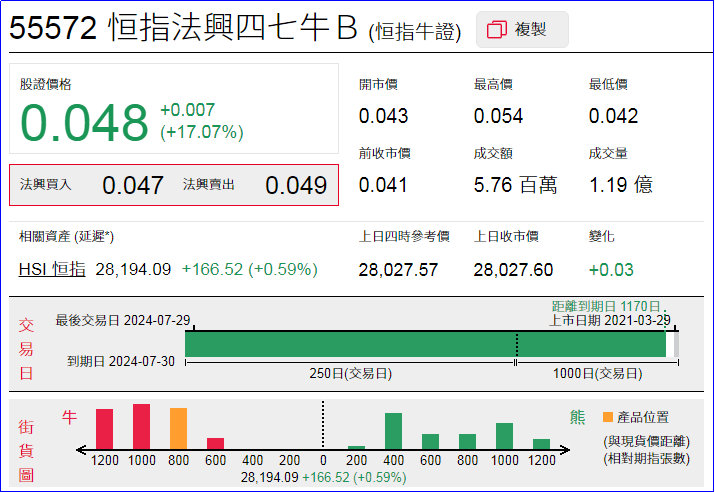The image size is (715, 492).
Task: Click the 法興賣出 ask price 0.049
Action: click(x=296, y=185)
